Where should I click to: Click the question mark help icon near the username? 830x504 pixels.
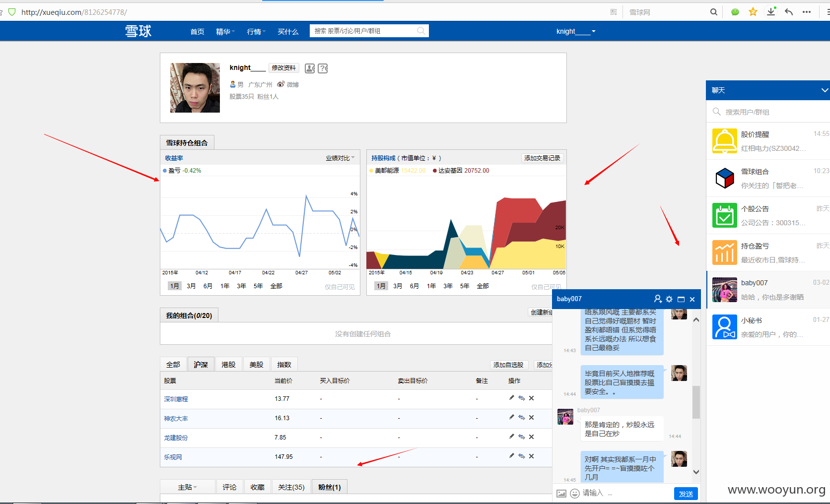coord(323,68)
